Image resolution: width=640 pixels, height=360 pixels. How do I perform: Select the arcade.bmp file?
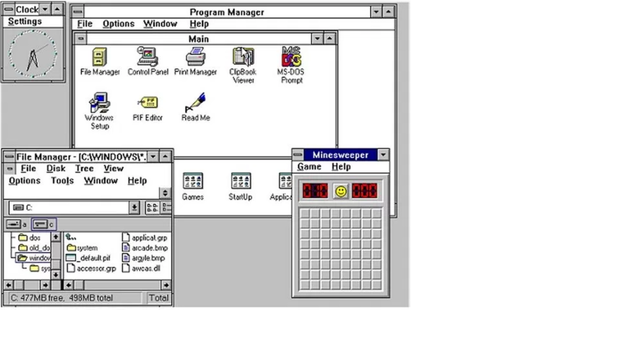coord(144,248)
